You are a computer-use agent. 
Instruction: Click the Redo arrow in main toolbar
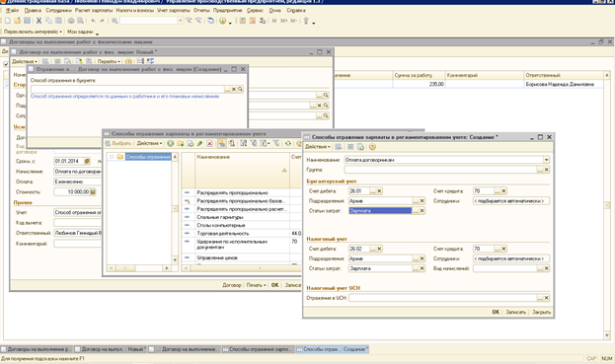pyautogui.click(x=102, y=21)
